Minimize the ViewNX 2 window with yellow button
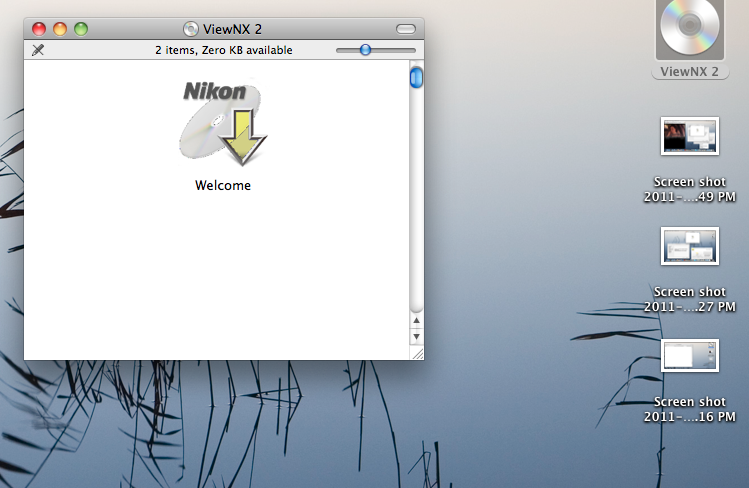The image size is (749, 488). tap(60, 29)
